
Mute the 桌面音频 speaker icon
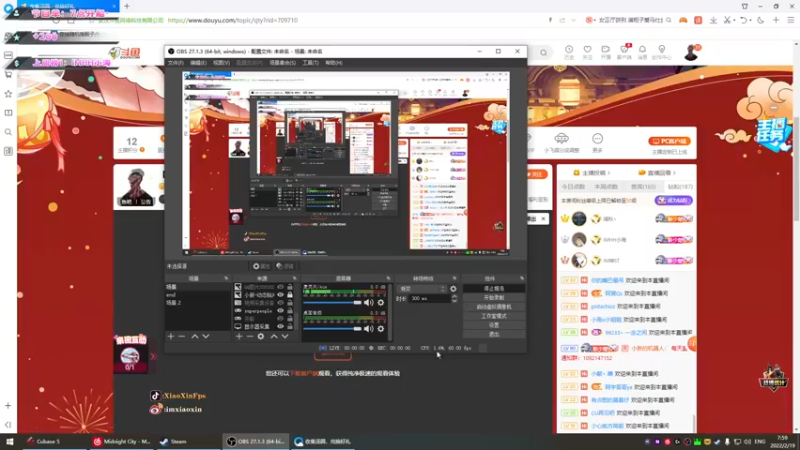pyautogui.click(x=368, y=329)
